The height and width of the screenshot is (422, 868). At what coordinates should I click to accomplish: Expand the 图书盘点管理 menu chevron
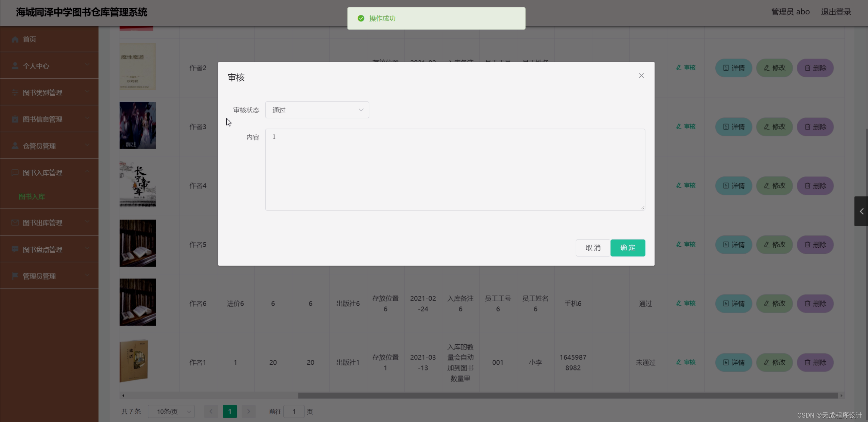coord(87,249)
